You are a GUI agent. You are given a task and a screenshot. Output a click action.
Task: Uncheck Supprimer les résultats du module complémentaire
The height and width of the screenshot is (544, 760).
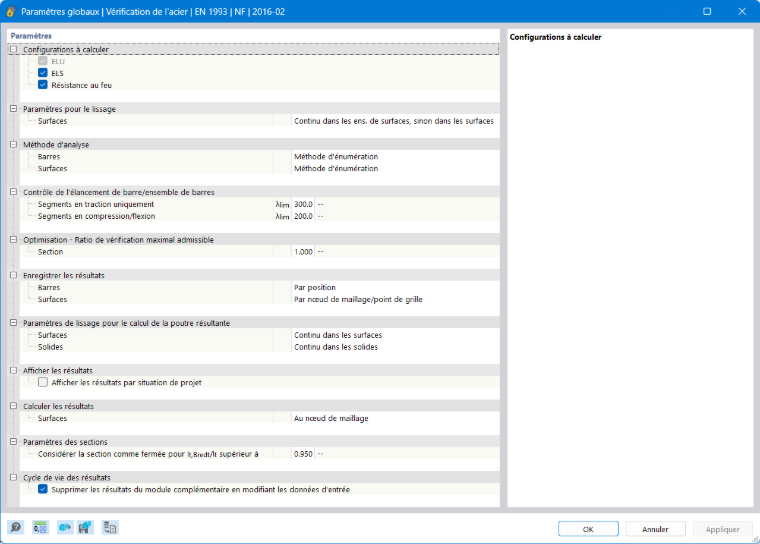(43, 489)
